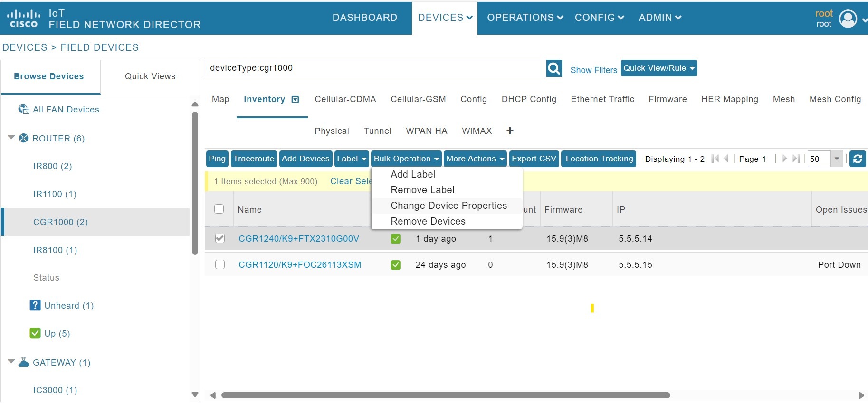868x403 pixels.
Task: Click green status icon for CGR1240 row
Action: tap(395, 239)
